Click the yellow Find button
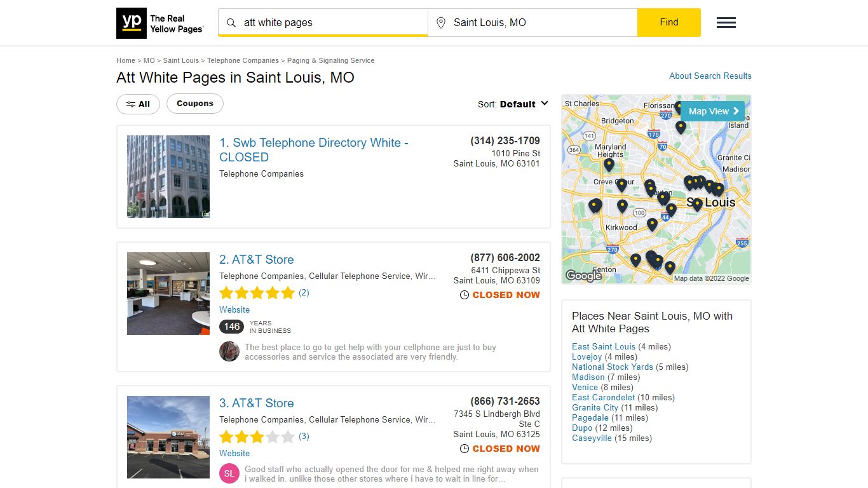 click(x=669, y=22)
